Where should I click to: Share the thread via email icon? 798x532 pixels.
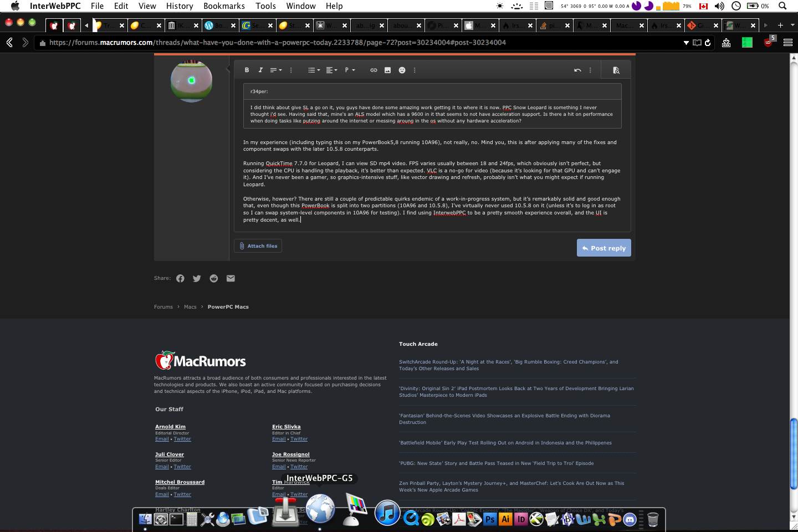(231, 279)
